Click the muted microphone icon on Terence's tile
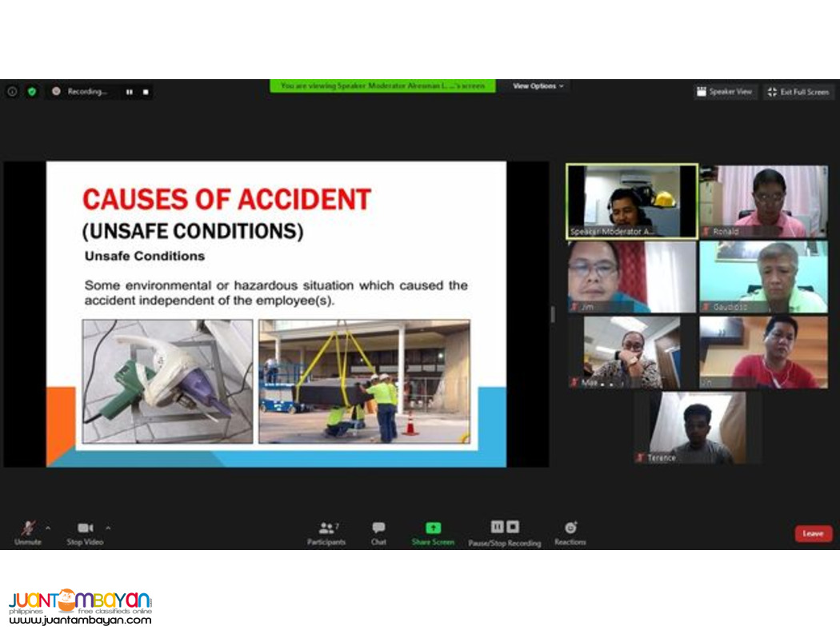The height and width of the screenshot is (630, 840). (640, 458)
